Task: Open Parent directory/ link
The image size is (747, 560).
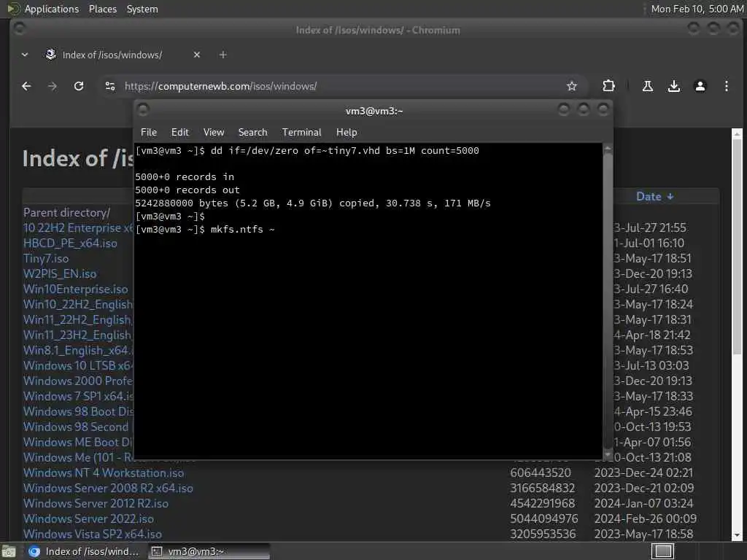Action: tap(66, 212)
